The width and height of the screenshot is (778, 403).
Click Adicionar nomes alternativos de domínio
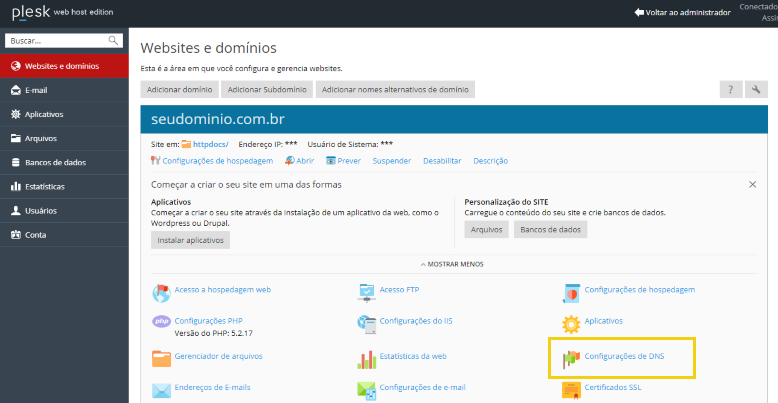pos(395,89)
